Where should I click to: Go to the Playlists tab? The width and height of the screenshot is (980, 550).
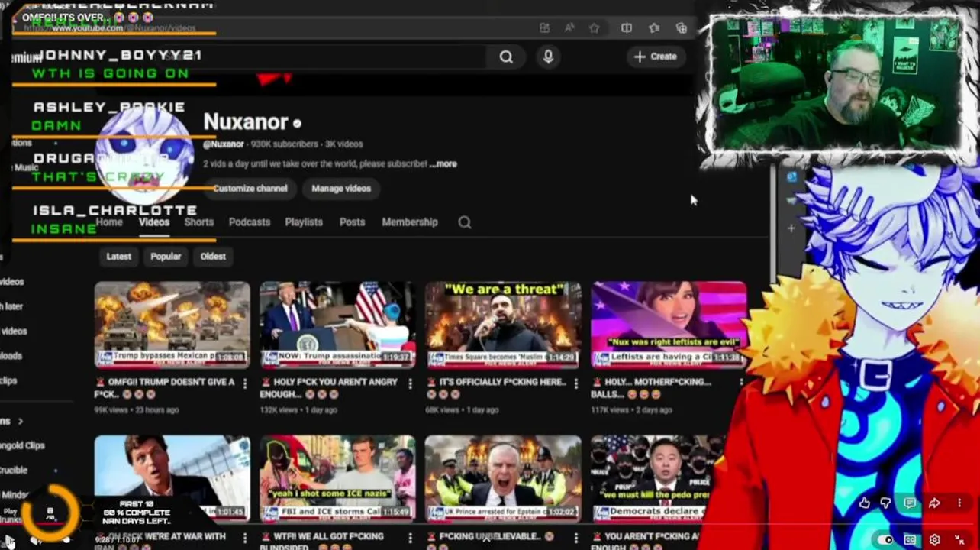[304, 222]
